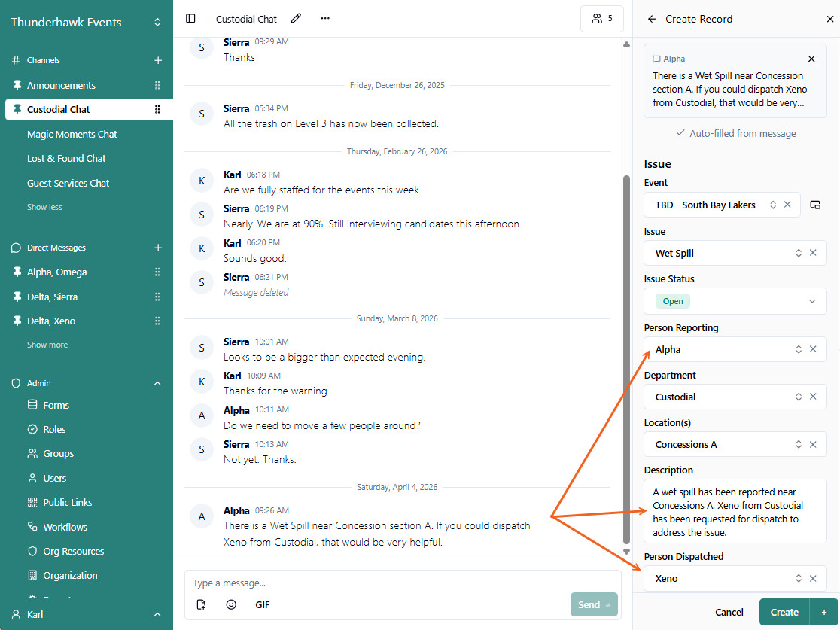Image resolution: width=840 pixels, height=630 pixels.
Task: Expand the Karl user menu chevron
Action: pyautogui.click(x=157, y=614)
